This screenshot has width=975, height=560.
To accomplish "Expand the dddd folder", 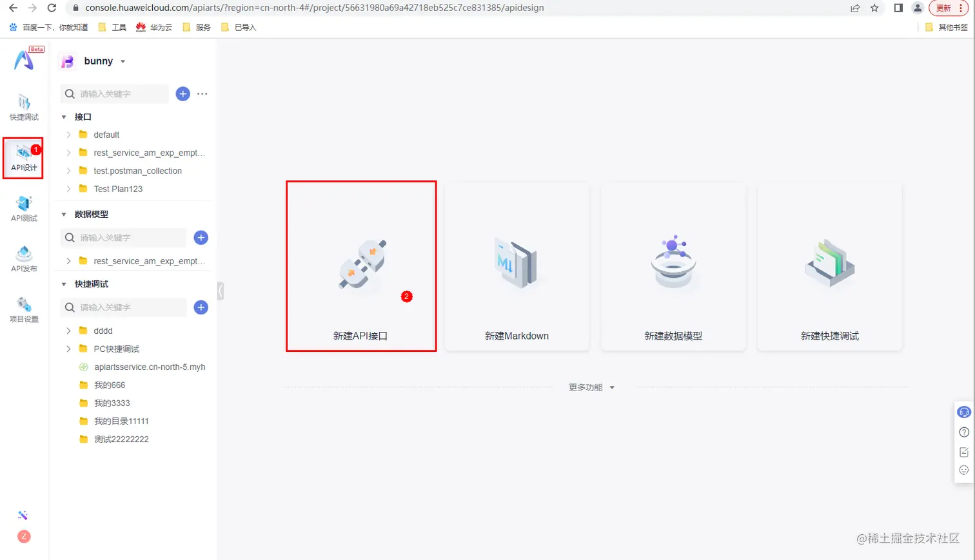I will pyautogui.click(x=69, y=331).
